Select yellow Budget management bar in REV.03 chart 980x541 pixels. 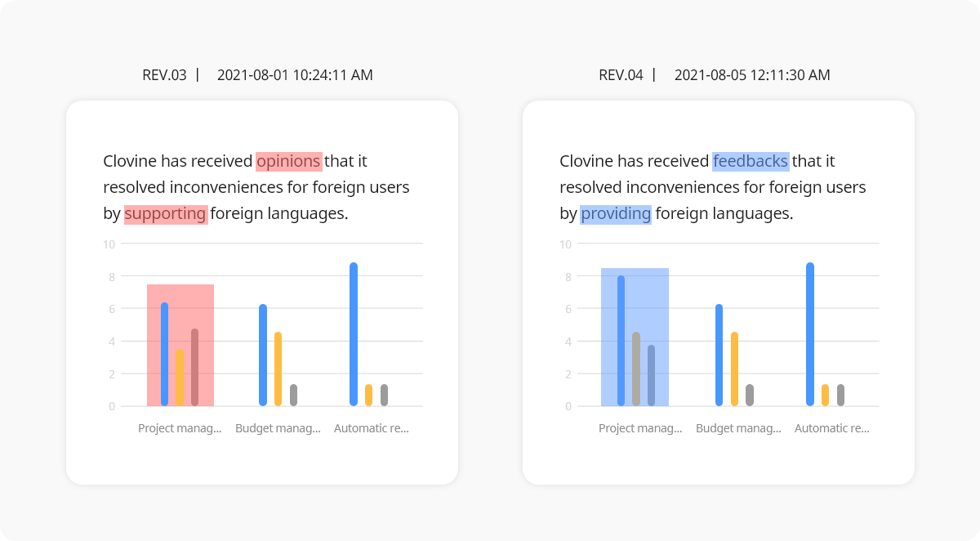[x=278, y=369]
